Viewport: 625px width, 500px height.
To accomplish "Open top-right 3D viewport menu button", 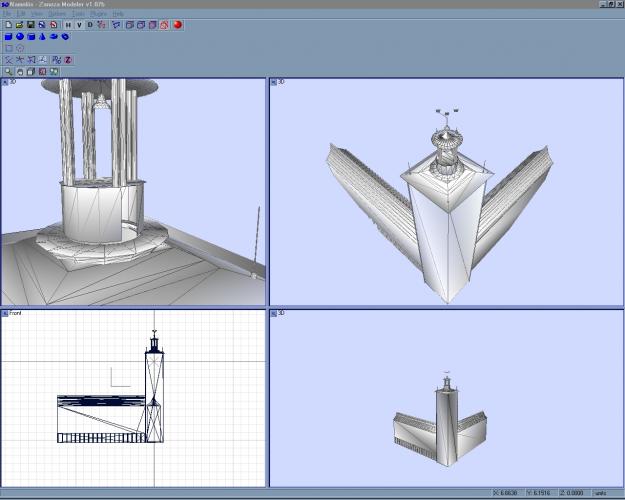I will coord(273,83).
